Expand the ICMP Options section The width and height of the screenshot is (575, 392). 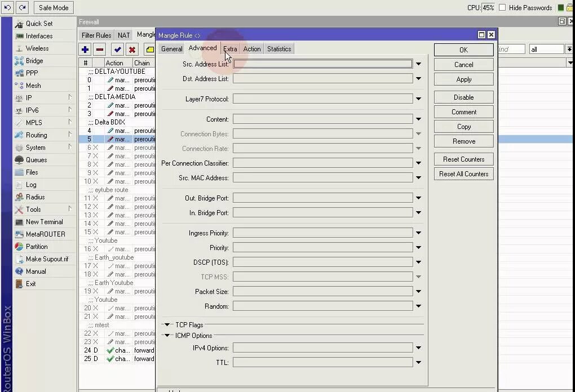(x=167, y=335)
